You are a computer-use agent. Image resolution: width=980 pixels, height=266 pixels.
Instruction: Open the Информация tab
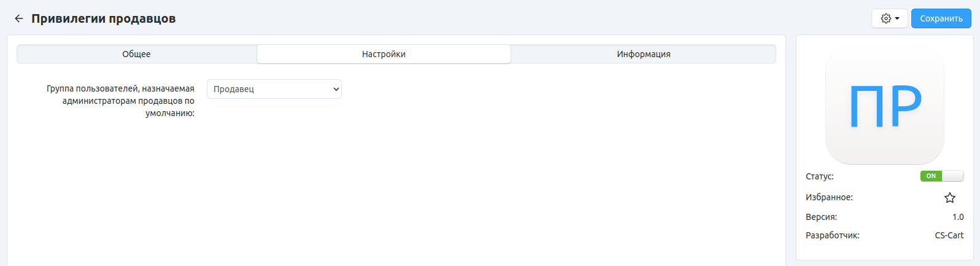click(x=643, y=54)
